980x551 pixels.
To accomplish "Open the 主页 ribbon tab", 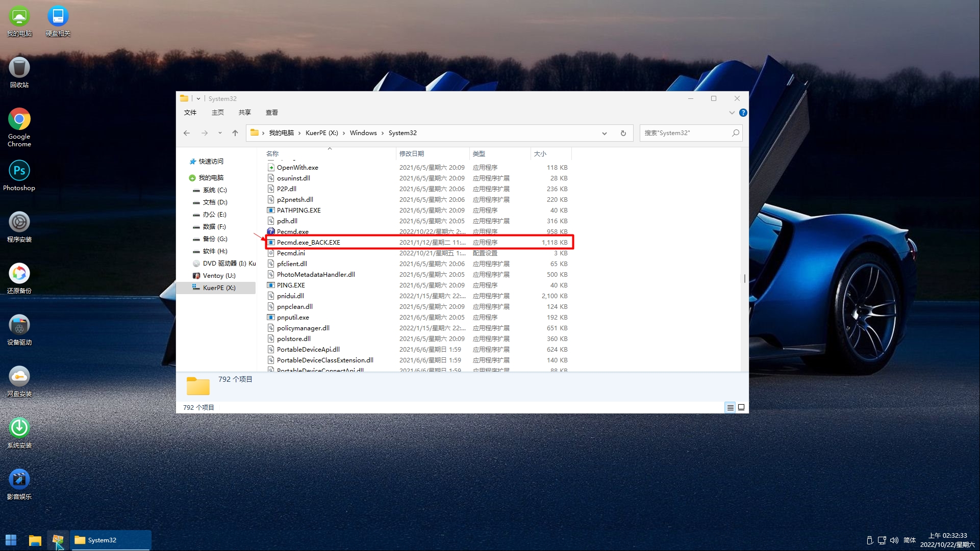I will point(218,113).
